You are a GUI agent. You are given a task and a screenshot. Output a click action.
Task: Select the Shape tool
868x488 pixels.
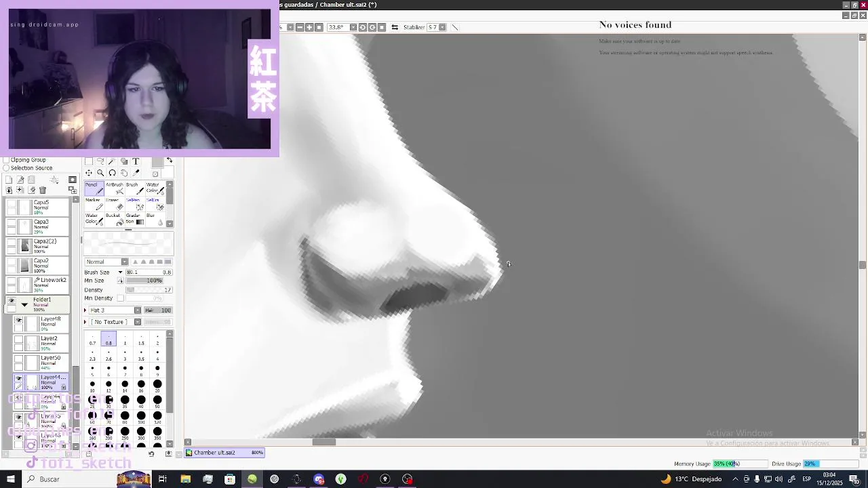124,161
